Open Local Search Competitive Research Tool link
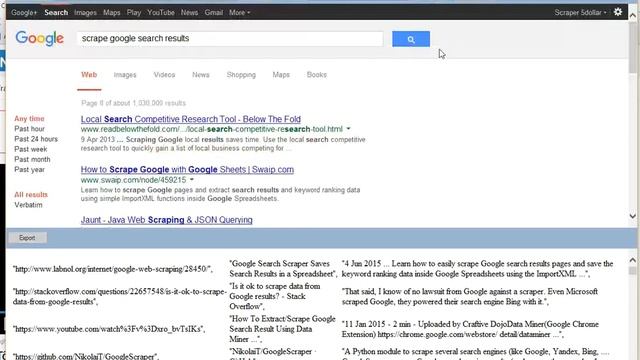 tap(191, 119)
